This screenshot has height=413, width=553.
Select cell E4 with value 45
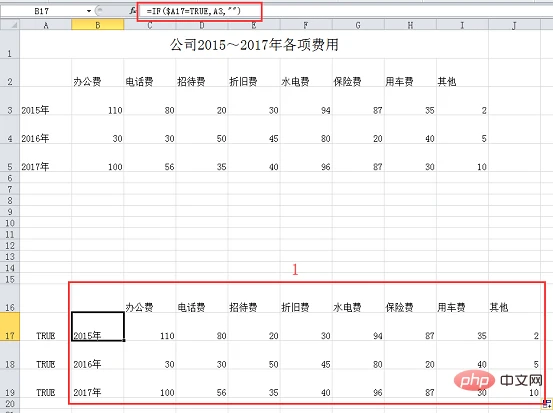(x=254, y=130)
